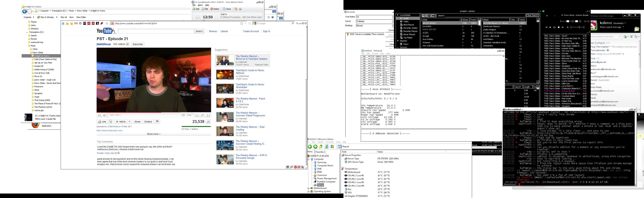644x198 pixels.
Task: Click the Subscribe button
Action: click(138, 44)
